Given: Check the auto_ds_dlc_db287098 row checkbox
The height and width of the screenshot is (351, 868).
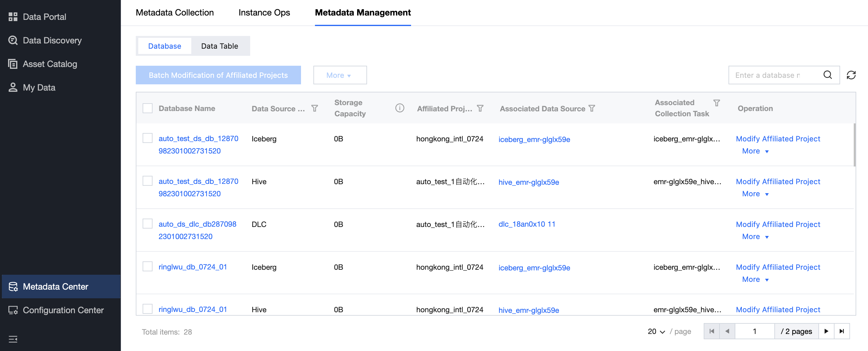Looking at the screenshot, I should (147, 224).
